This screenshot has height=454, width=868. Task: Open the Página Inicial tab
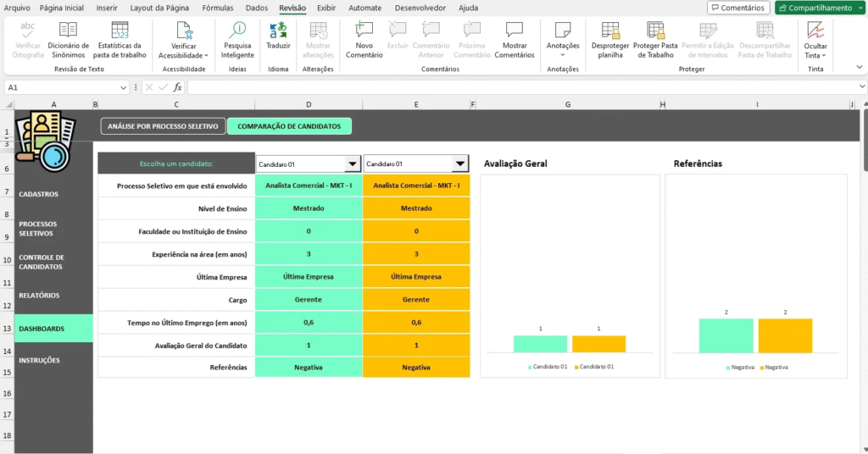click(62, 8)
